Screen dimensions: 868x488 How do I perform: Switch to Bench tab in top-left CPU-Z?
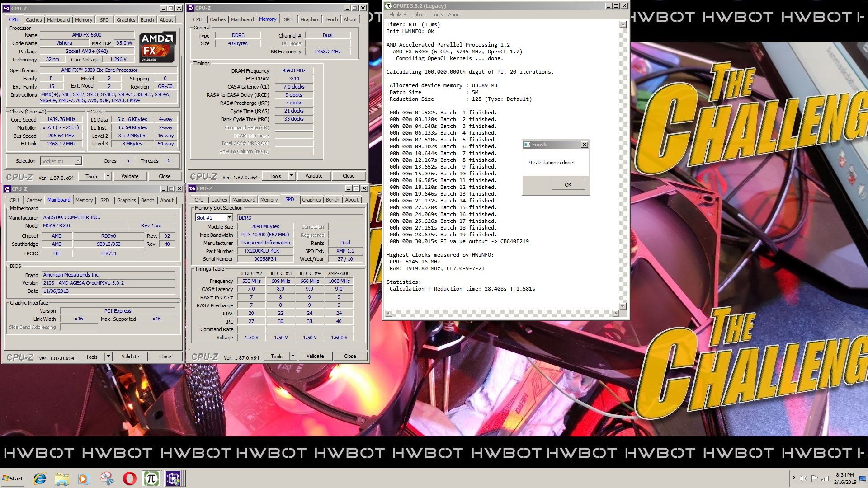[x=147, y=20]
